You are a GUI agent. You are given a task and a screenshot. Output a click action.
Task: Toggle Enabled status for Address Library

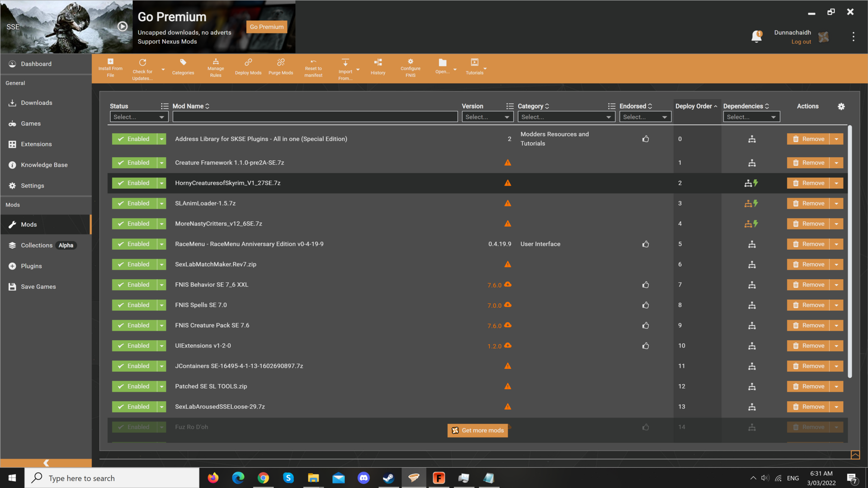[x=134, y=139]
